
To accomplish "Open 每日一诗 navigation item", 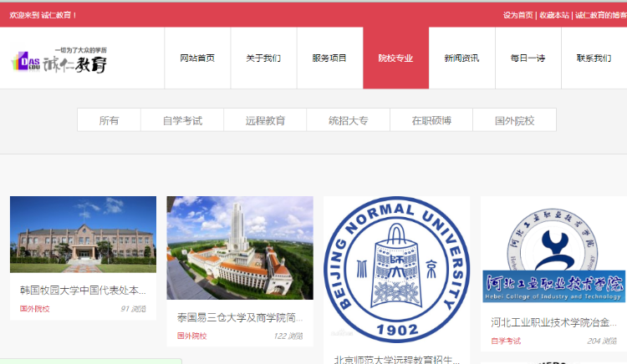I will point(528,58).
